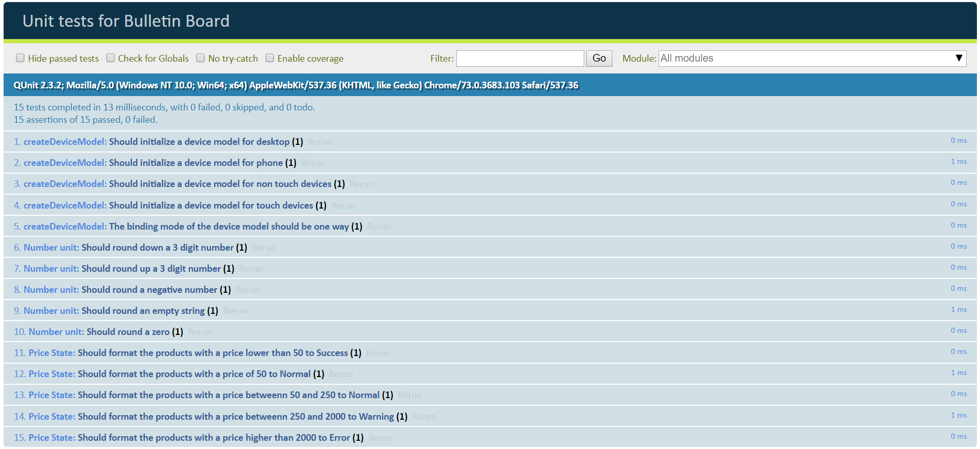The height and width of the screenshot is (449, 980).
Task: Rerun the device model for desktop test
Action: [320, 142]
